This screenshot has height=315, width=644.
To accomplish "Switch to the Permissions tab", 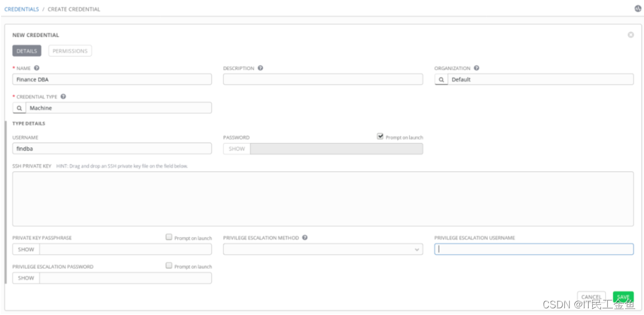I will (x=70, y=51).
